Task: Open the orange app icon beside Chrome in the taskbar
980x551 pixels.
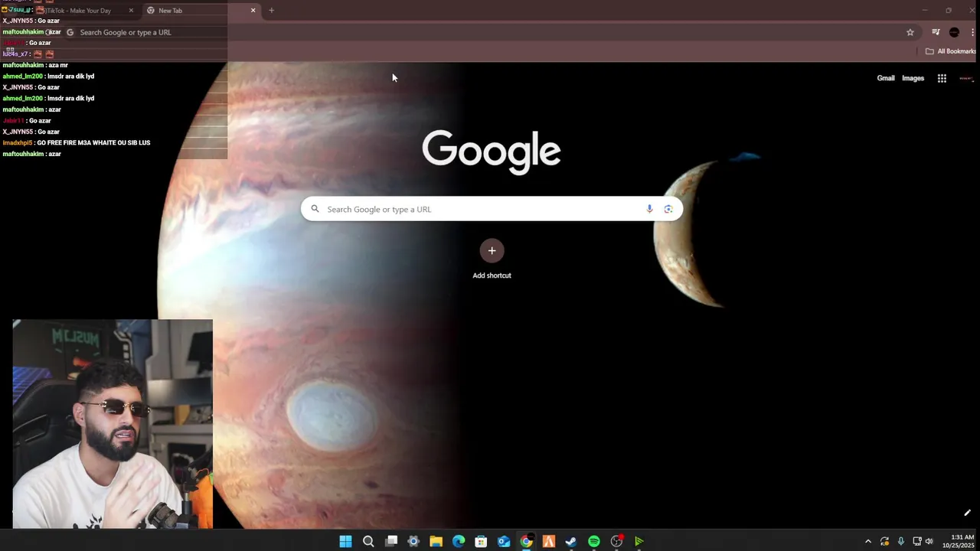Action: (x=549, y=542)
